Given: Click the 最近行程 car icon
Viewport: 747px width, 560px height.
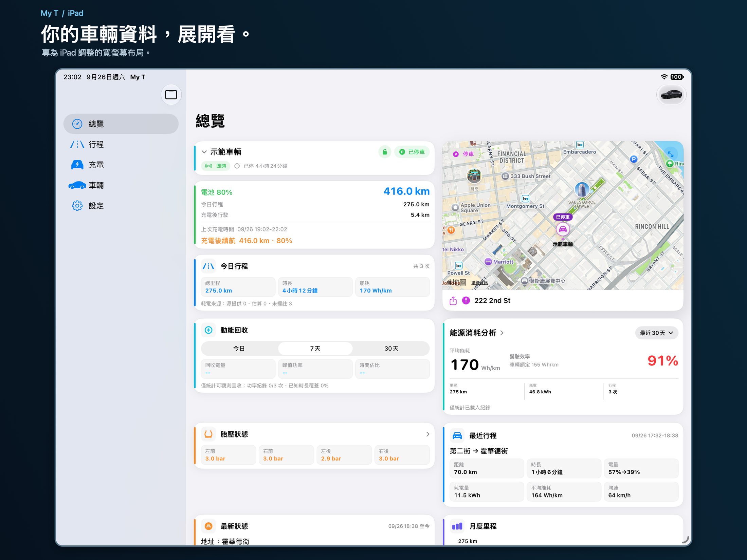Looking at the screenshot, I should [x=457, y=435].
